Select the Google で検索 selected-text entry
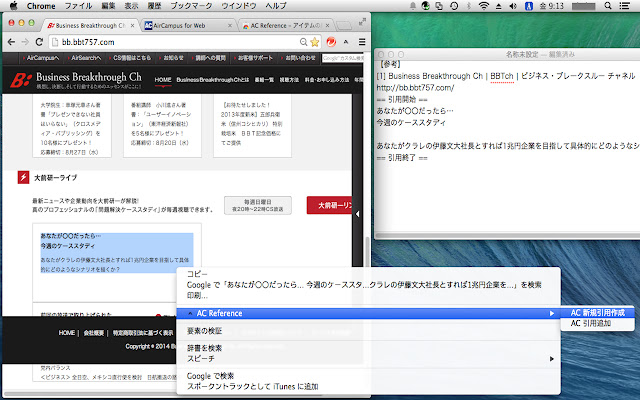The height and width of the screenshot is (400, 640). [368, 285]
